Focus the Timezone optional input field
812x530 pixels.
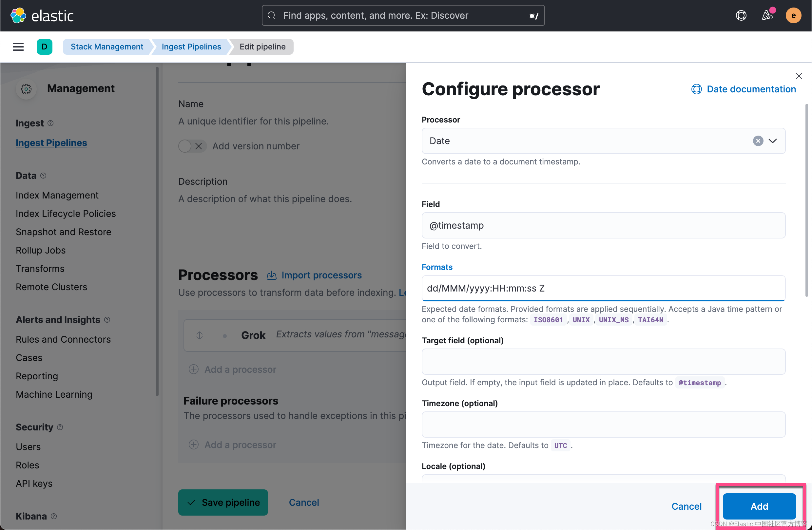(x=603, y=424)
